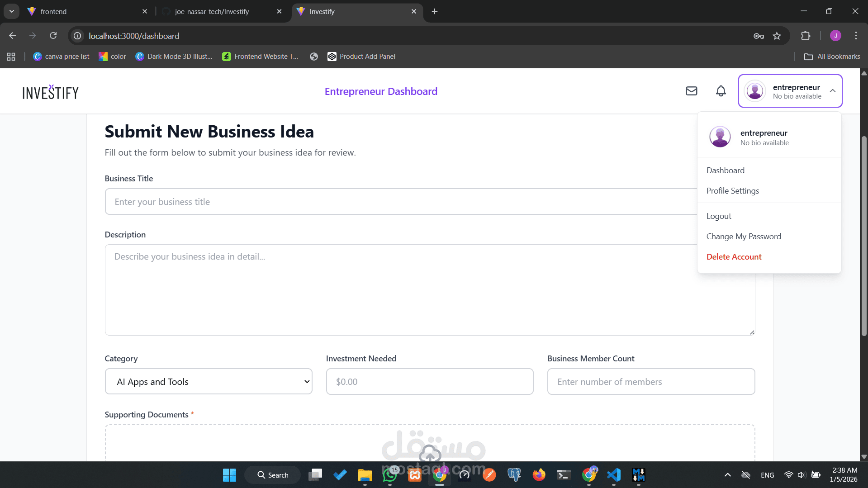Go back in browser history
Viewport: 868px width, 488px height.
point(12,36)
